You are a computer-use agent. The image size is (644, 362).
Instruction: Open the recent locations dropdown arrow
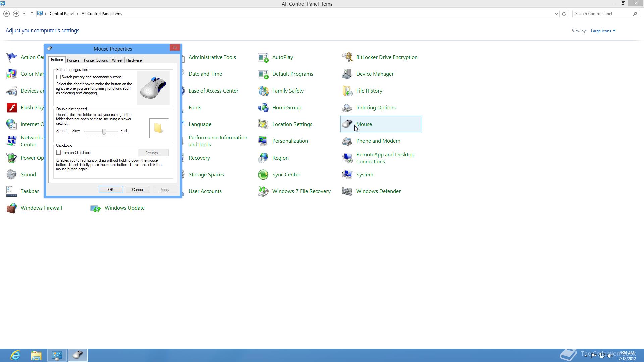pos(24,14)
